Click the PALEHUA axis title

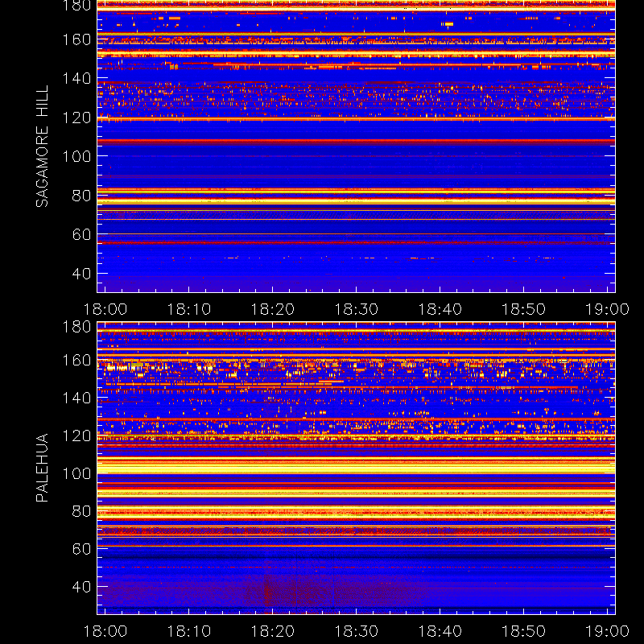(x=43, y=468)
